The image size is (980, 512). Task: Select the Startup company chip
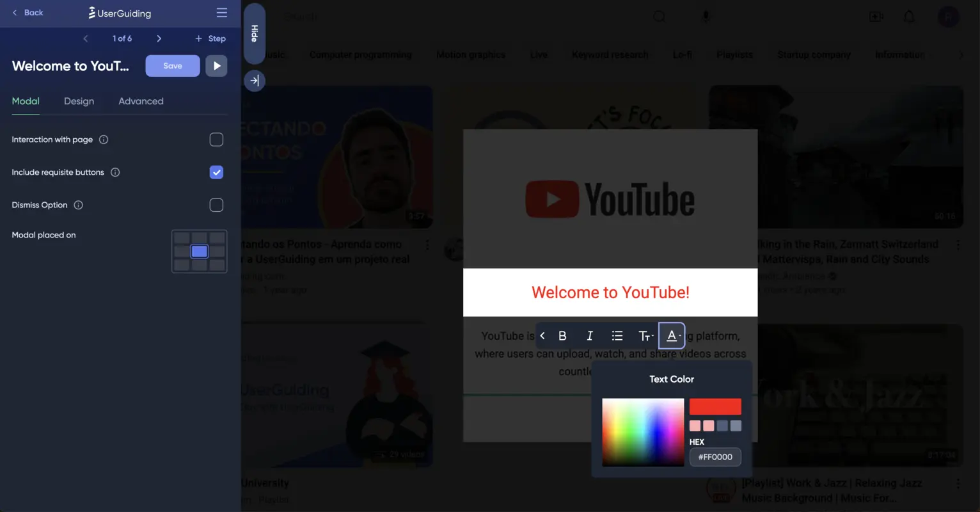pyautogui.click(x=814, y=55)
